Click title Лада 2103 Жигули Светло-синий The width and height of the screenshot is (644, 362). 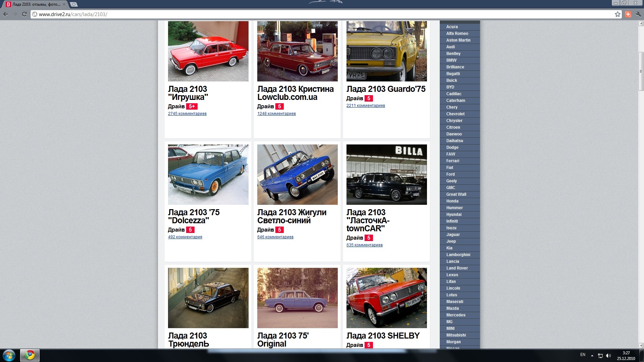click(x=292, y=217)
